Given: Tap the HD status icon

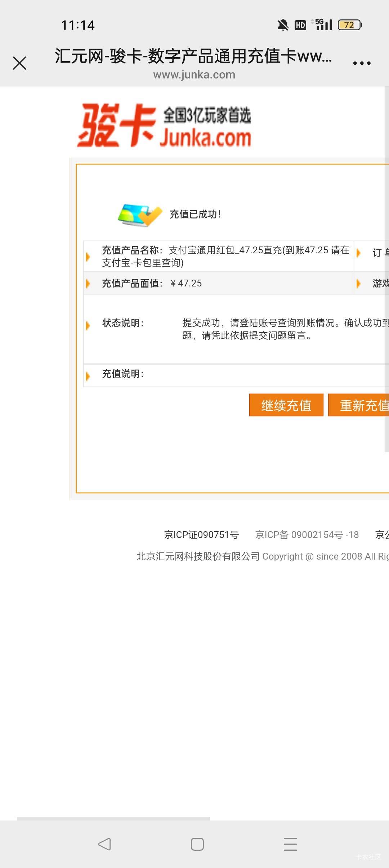Looking at the screenshot, I should point(300,25).
